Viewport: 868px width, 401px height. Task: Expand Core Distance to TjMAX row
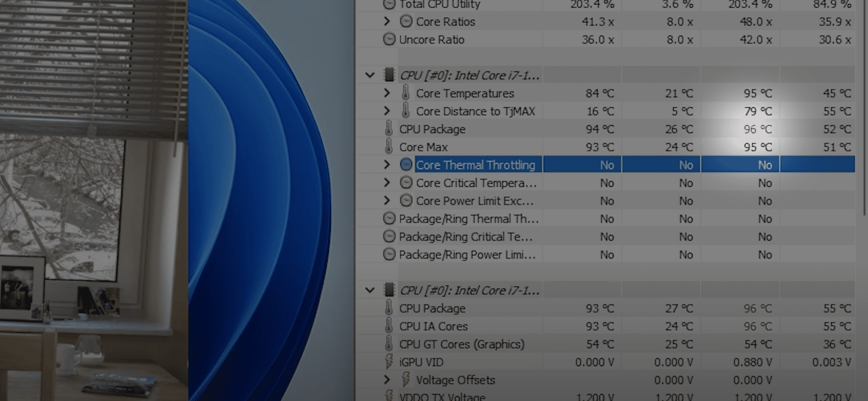click(387, 111)
